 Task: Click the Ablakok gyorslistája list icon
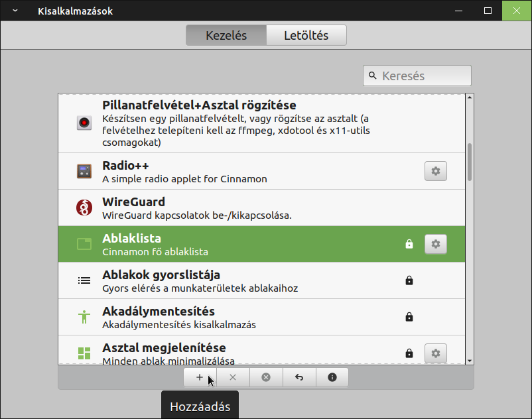point(84,280)
